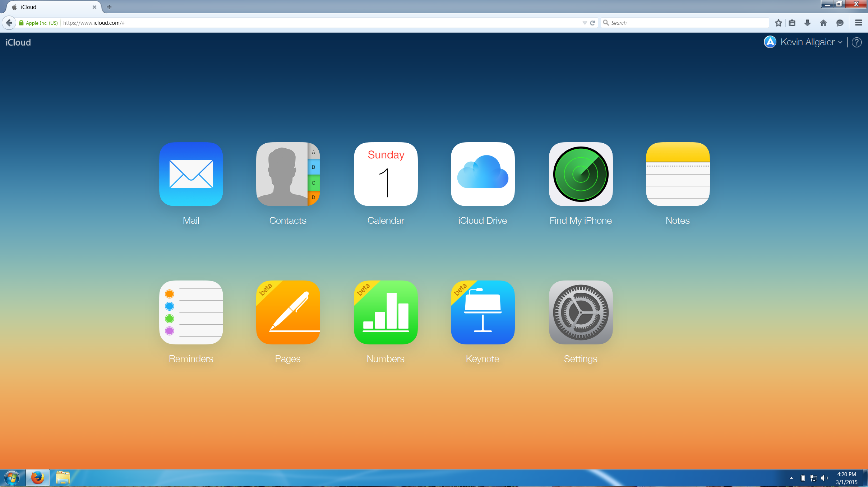The image size is (868, 487).
Task: Open the Notes app icon
Action: pos(678,174)
